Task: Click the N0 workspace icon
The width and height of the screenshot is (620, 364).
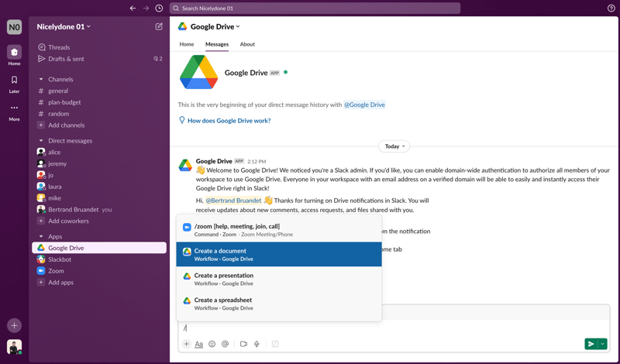Action: (14, 27)
